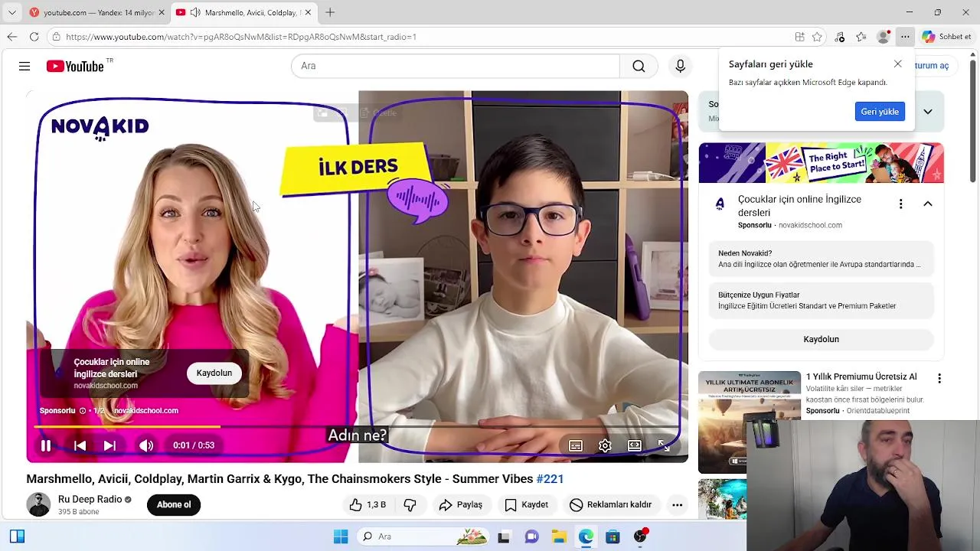
Task: Open the Ru Deep Radio channel name
Action: [90, 500]
